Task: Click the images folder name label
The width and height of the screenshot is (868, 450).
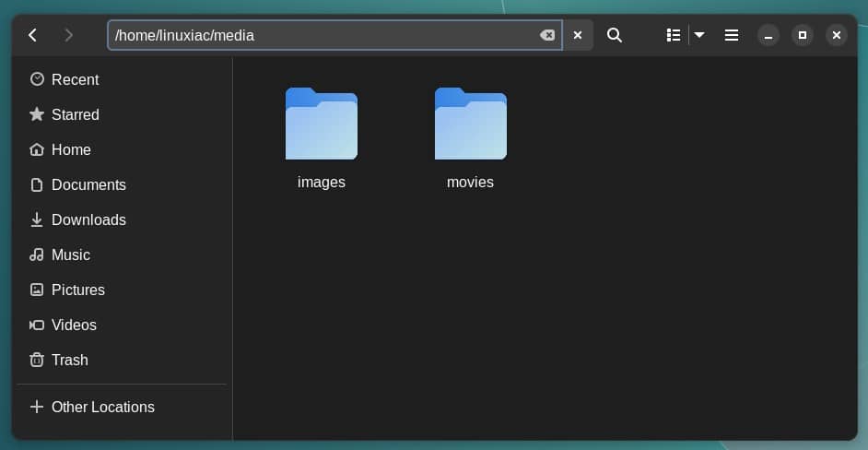Action: coord(321,183)
